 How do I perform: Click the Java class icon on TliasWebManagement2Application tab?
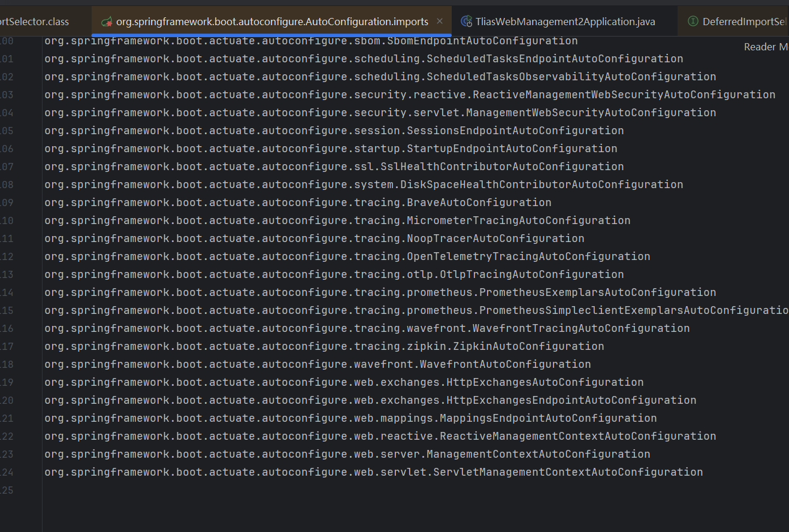point(465,22)
